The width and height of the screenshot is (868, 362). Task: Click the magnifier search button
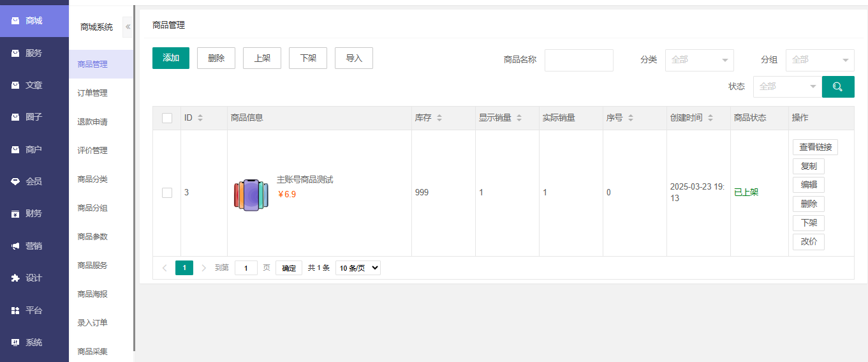click(x=837, y=87)
